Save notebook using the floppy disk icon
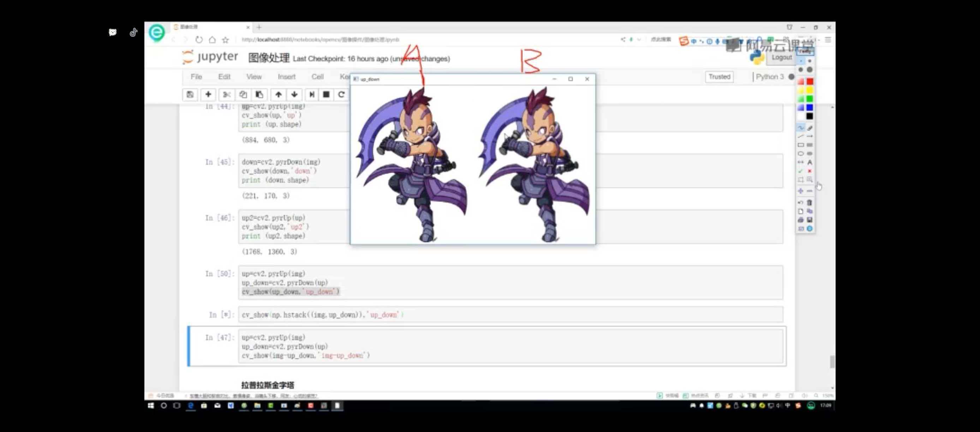Viewport: 980px width, 432px height. pos(190,94)
